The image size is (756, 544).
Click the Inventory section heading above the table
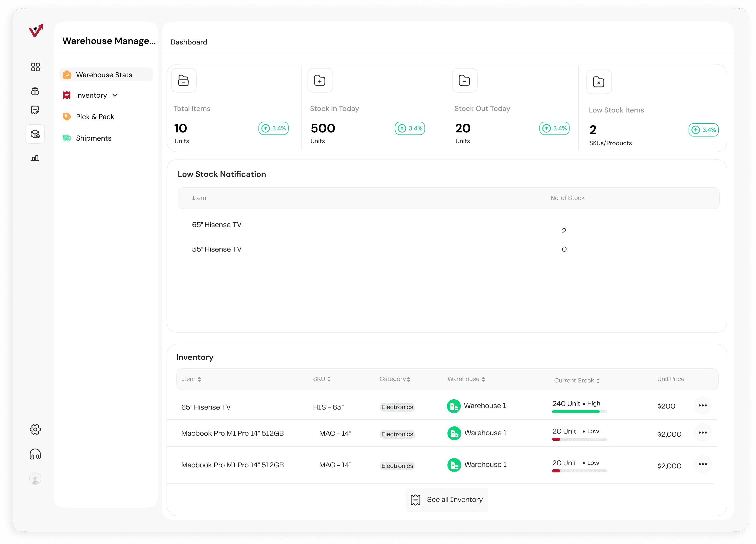(x=195, y=357)
